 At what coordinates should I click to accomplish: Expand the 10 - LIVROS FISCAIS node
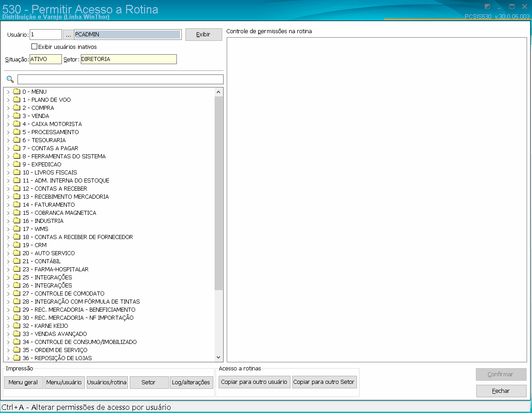tap(8, 173)
